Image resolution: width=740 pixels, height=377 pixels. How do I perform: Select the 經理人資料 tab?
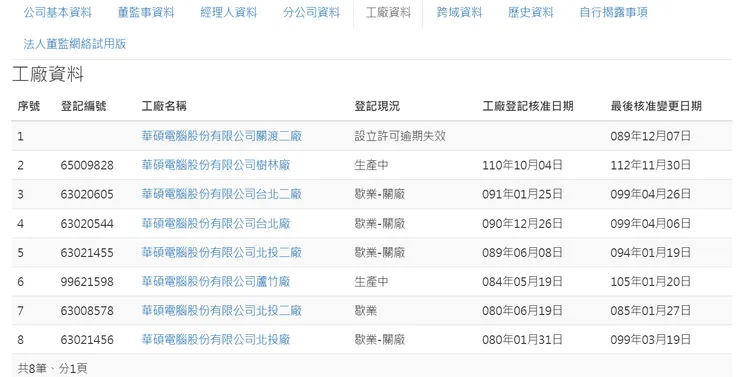tap(228, 13)
